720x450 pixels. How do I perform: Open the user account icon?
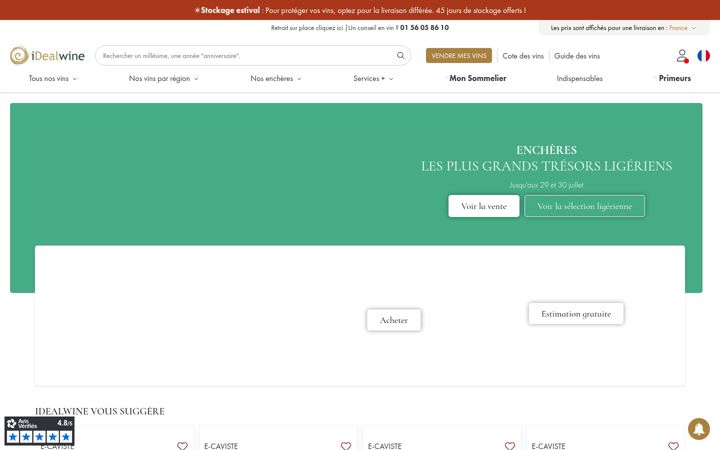click(682, 56)
